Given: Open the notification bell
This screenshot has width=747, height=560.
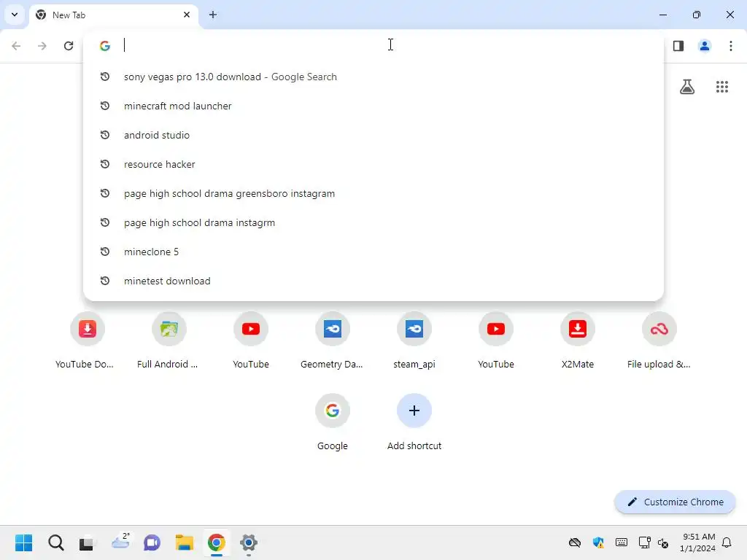Looking at the screenshot, I should coord(727,542).
